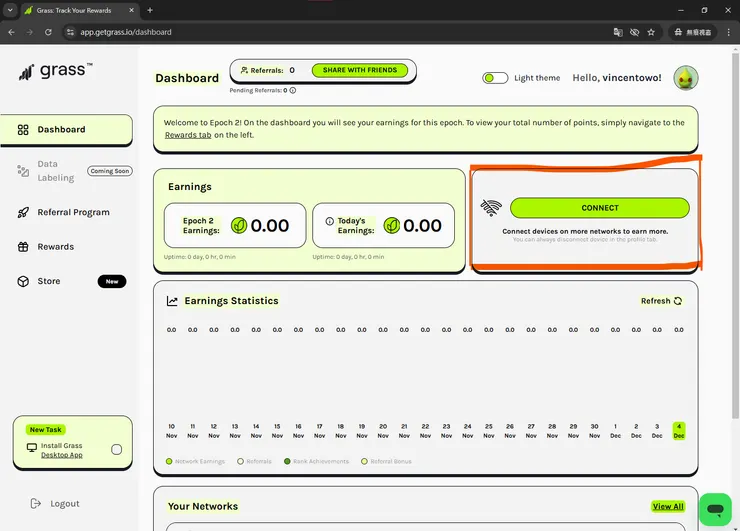Click the site information icon in address bar

point(70,32)
